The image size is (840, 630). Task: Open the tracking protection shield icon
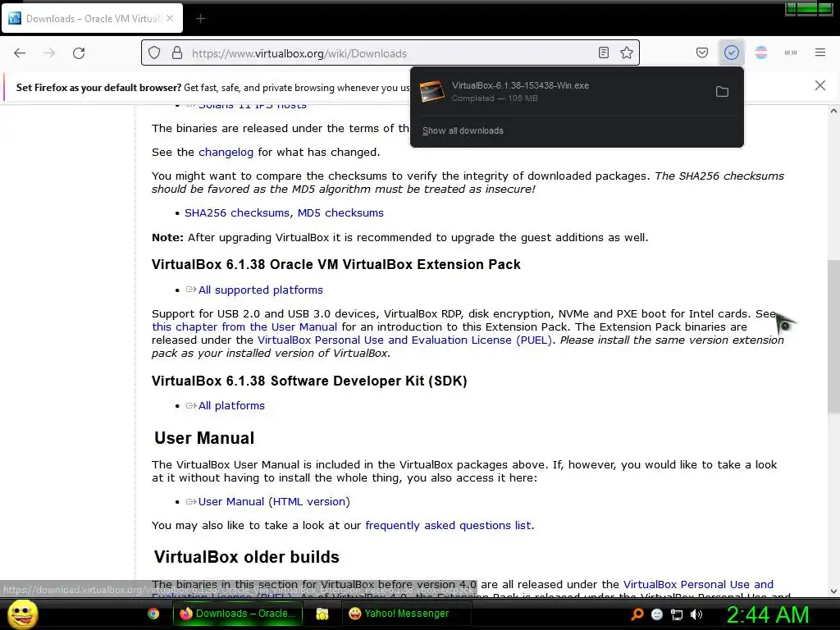pyautogui.click(x=154, y=53)
